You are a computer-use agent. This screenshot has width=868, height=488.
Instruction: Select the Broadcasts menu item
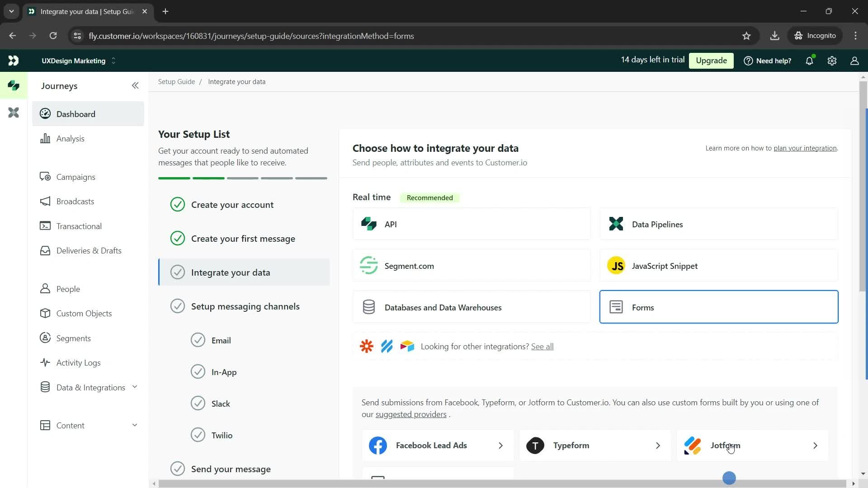tap(75, 201)
